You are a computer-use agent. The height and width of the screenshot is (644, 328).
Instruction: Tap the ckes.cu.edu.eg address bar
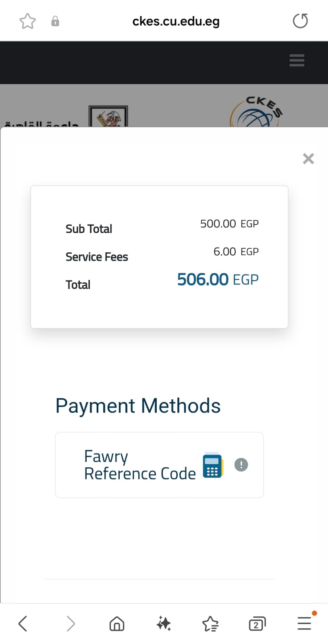[x=176, y=21]
